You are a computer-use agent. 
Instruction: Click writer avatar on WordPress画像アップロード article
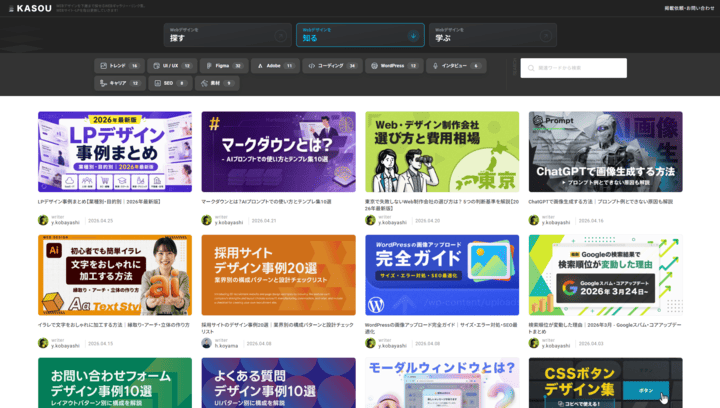click(370, 343)
